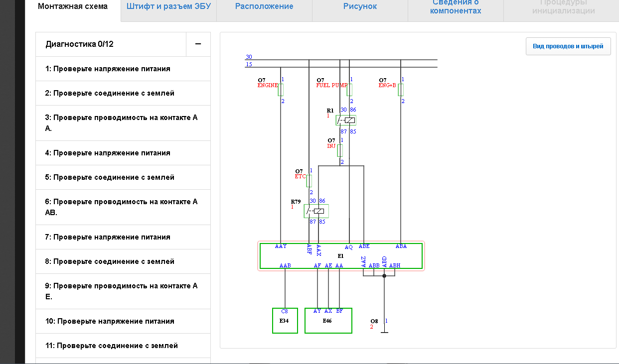Go to the Расположение tab
The width and height of the screenshot is (619, 364).
click(264, 6)
